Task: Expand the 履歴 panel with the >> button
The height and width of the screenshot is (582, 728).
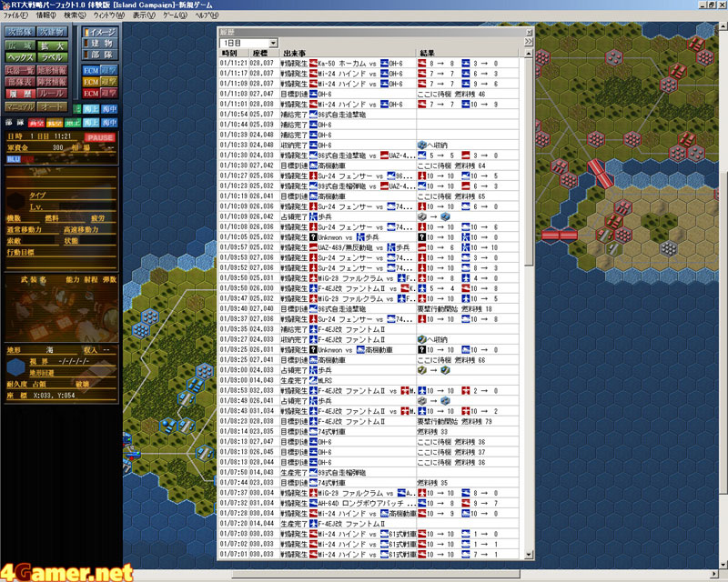Action: point(529,42)
